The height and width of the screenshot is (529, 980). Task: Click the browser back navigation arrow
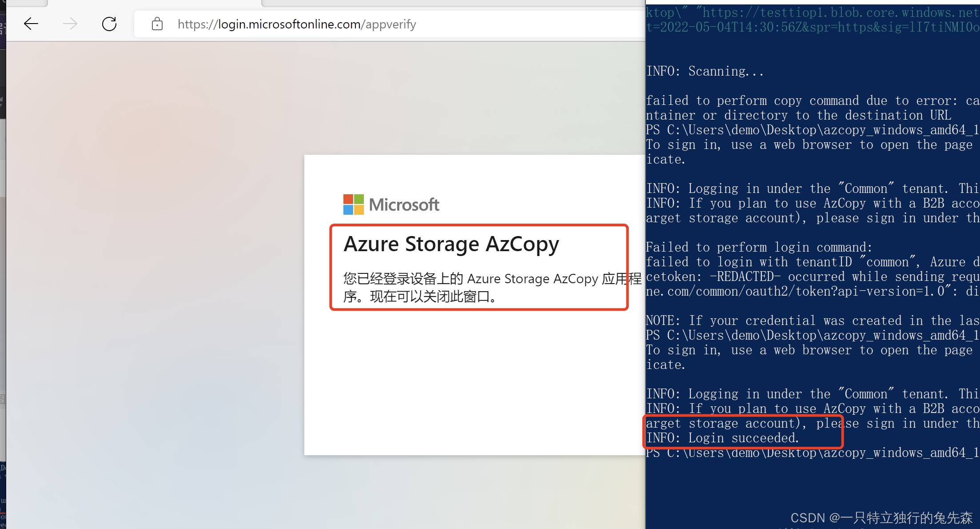[x=31, y=24]
